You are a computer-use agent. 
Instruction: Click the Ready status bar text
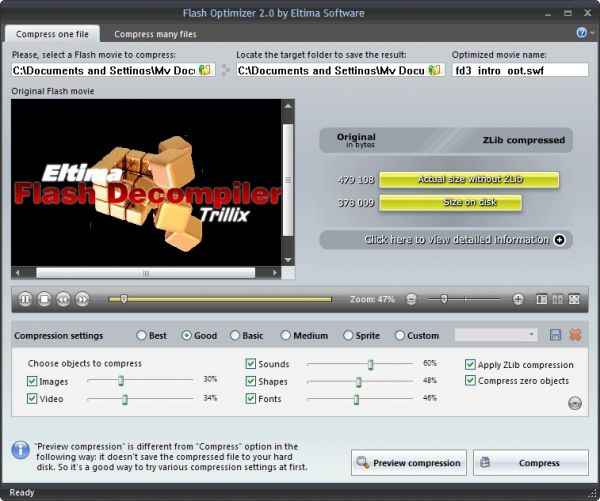[x=22, y=493]
